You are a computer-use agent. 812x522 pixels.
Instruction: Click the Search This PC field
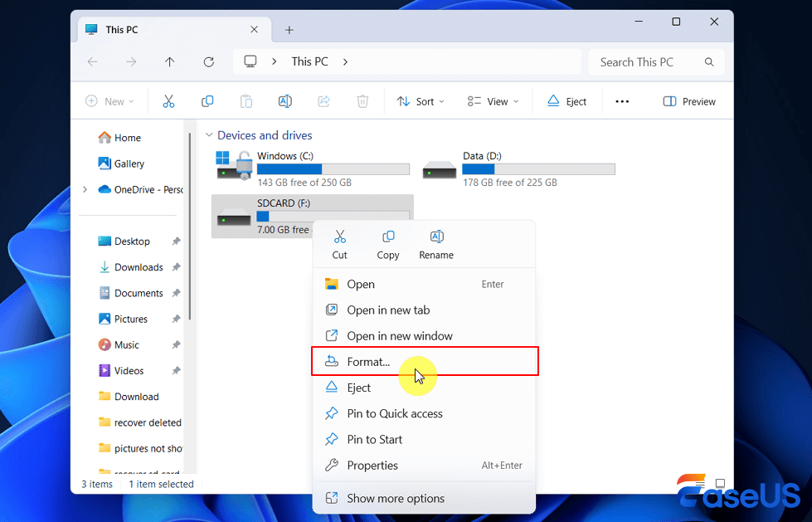click(x=647, y=62)
